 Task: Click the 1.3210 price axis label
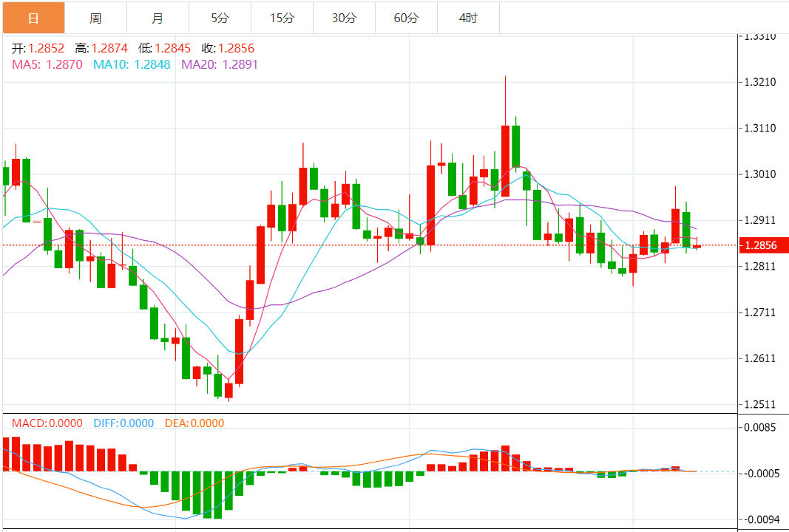point(760,82)
